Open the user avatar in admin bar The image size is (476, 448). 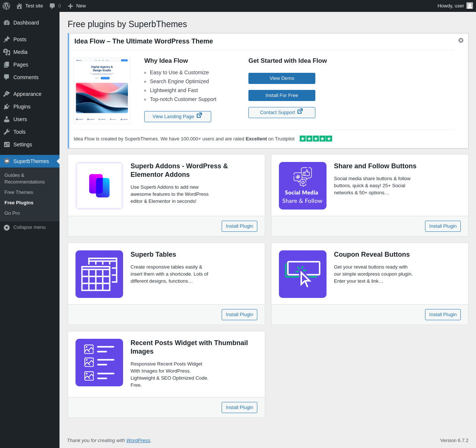point(470,6)
